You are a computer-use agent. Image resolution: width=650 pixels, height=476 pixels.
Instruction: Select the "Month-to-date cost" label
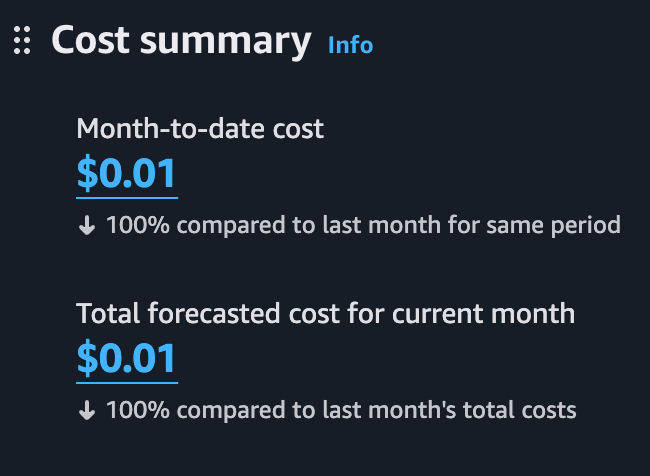click(200, 128)
